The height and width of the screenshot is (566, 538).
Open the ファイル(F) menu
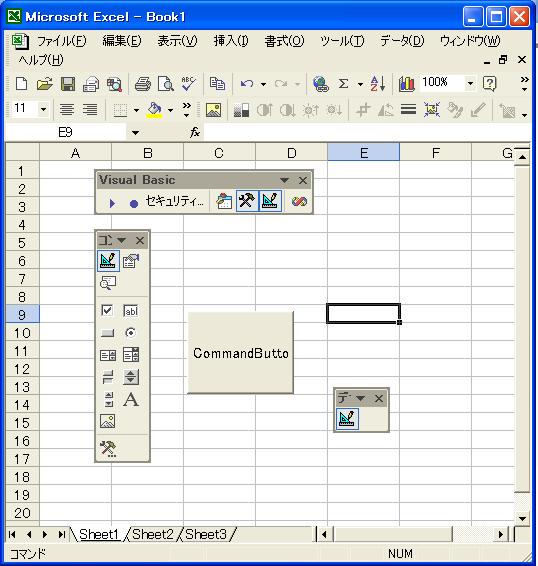click(x=62, y=41)
